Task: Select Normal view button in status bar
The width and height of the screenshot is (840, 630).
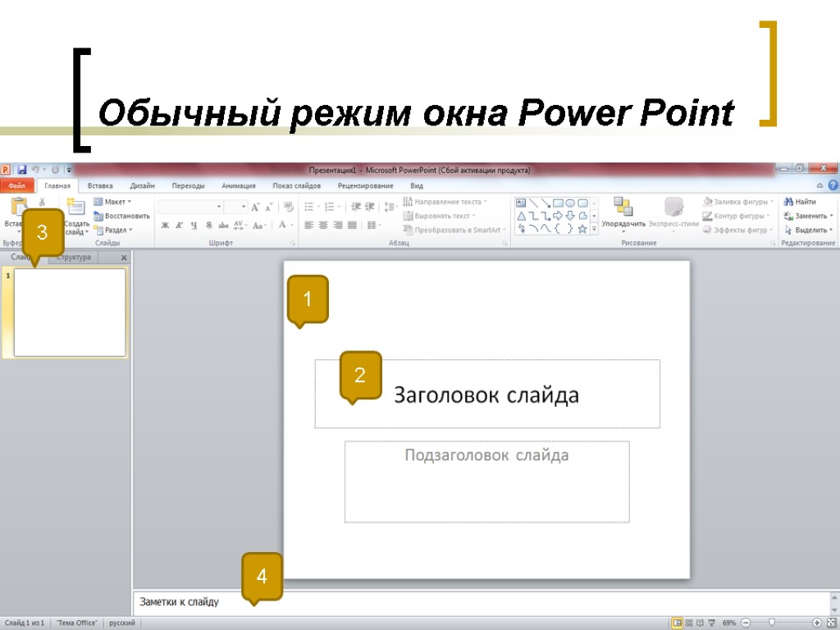Action: pos(677,623)
